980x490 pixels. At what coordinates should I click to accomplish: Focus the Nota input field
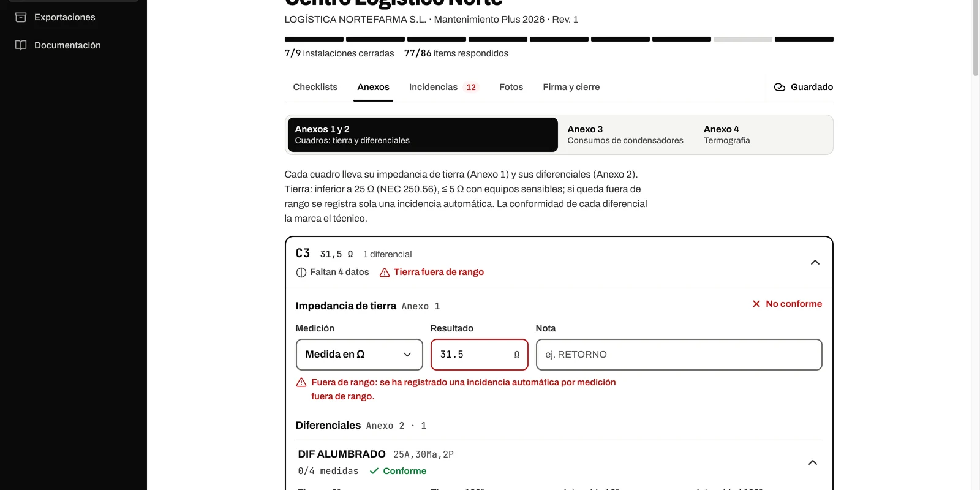(x=679, y=355)
